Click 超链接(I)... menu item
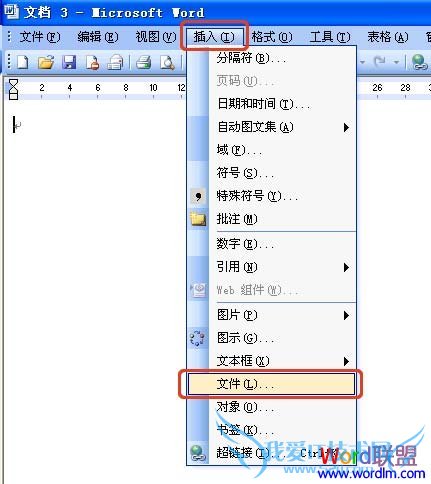Screen dimensions: 431x484 (271, 453)
